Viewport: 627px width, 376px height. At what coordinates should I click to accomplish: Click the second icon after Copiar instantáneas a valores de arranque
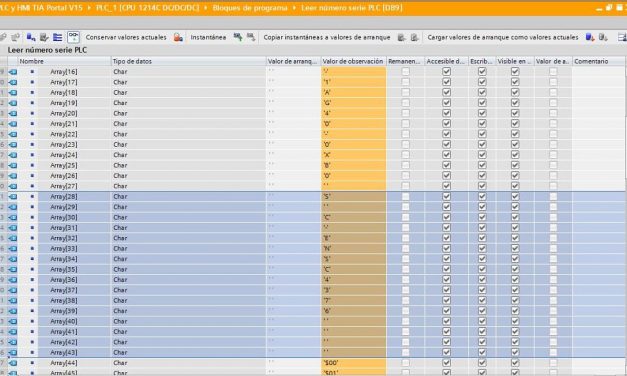click(x=414, y=37)
